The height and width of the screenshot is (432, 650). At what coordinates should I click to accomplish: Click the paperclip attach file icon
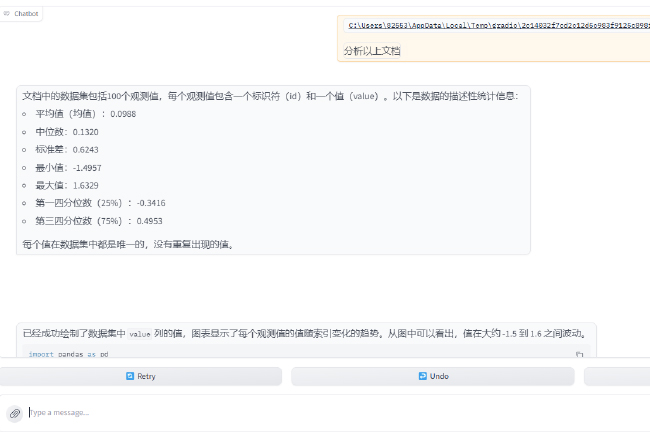click(15, 413)
